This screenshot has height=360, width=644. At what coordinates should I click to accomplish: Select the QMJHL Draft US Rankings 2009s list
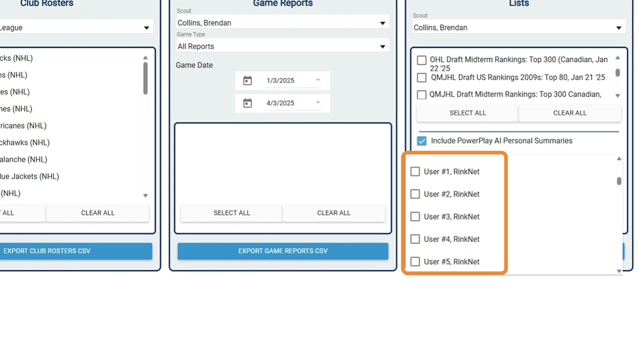422,78
